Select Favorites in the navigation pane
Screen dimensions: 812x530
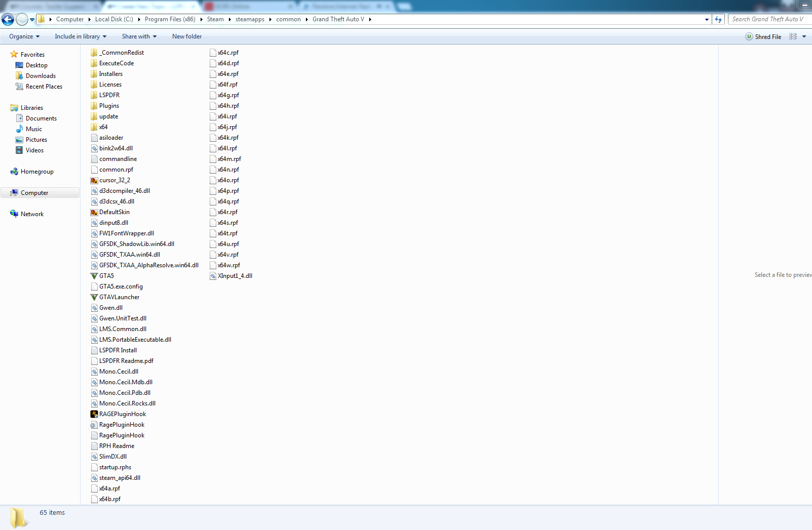point(32,55)
